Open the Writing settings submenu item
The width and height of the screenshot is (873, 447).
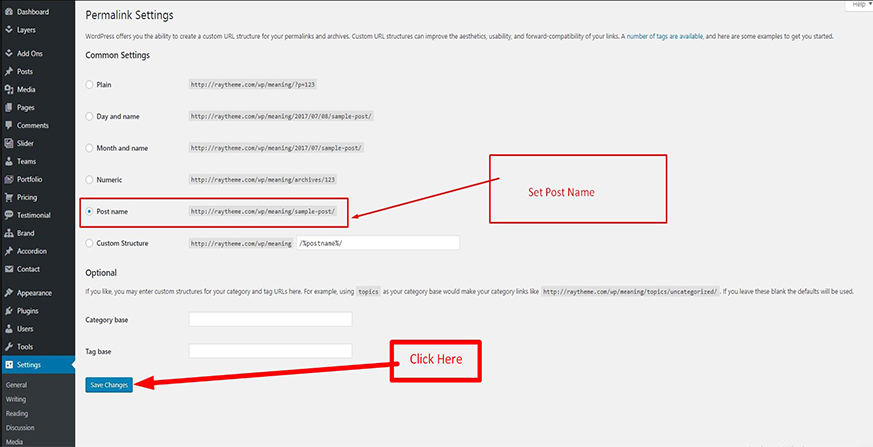[x=16, y=398]
